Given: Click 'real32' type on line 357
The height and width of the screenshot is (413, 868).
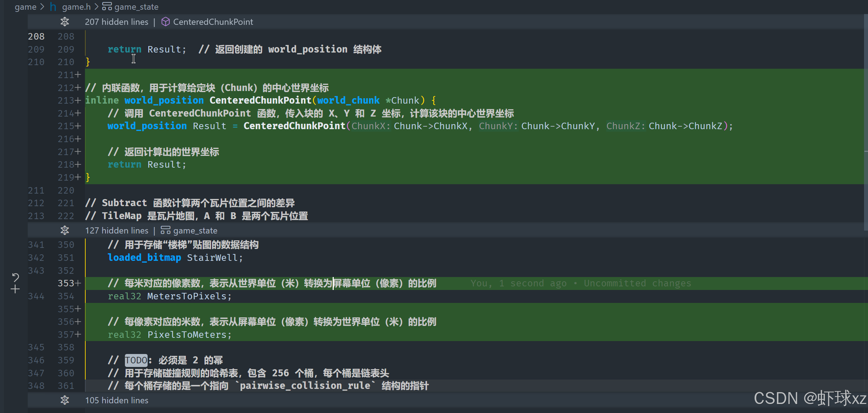Looking at the screenshot, I should pos(125,335).
